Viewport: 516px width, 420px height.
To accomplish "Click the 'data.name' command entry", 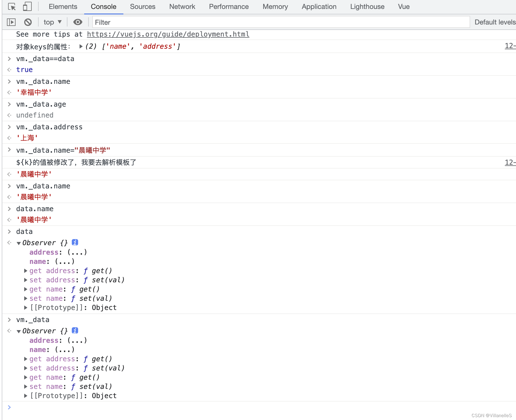I will 35,209.
